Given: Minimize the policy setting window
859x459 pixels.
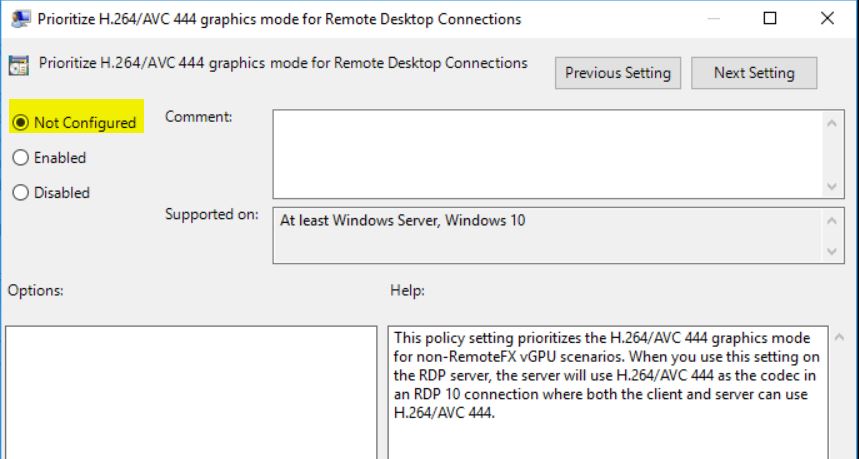Looking at the screenshot, I should tap(713, 19).
